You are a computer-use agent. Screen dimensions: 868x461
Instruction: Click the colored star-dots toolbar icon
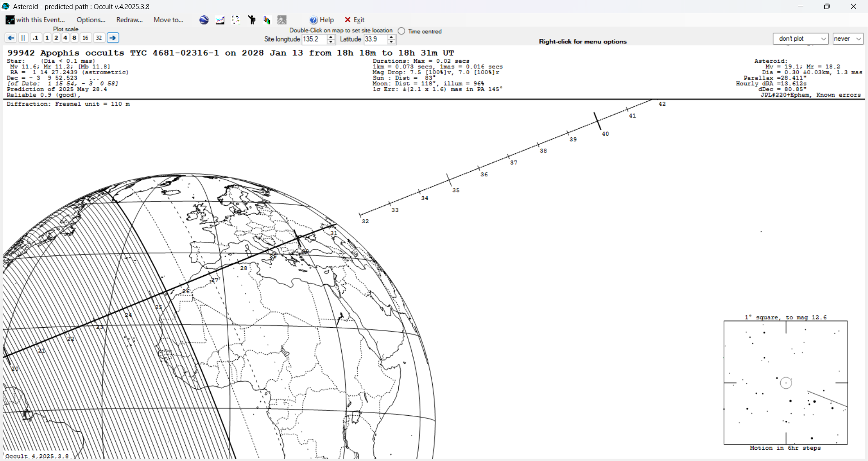click(236, 20)
